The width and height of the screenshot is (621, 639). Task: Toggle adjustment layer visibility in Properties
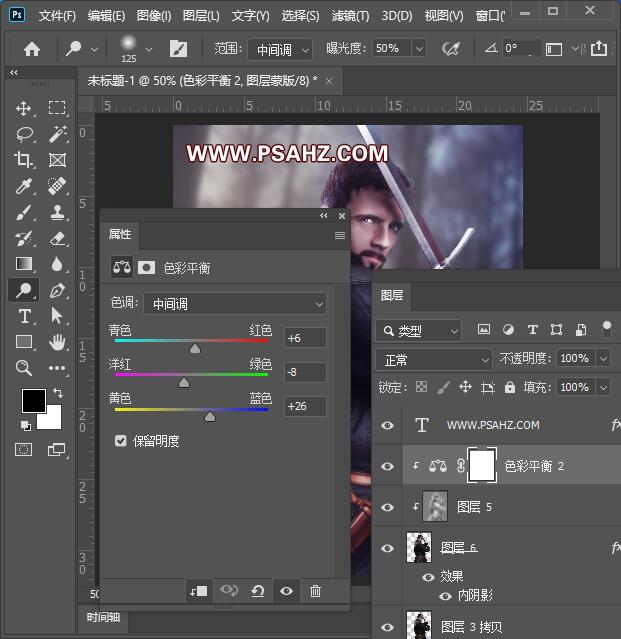[286, 591]
